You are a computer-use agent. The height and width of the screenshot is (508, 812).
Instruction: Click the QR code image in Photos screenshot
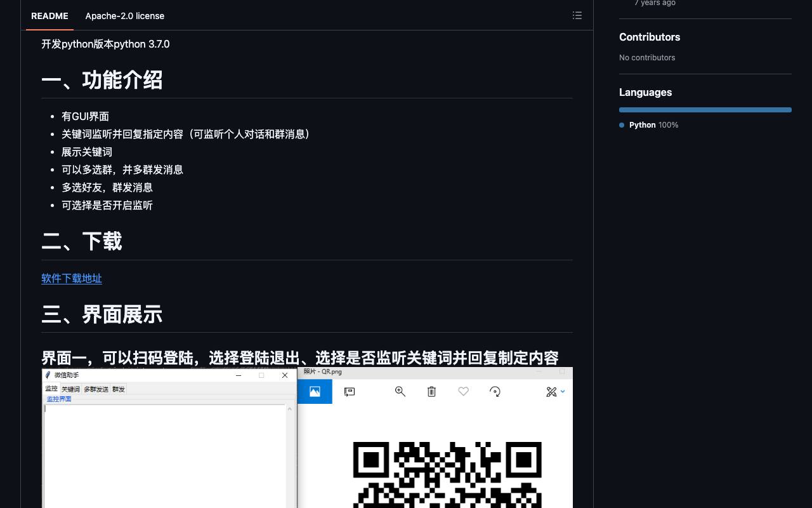pyautogui.click(x=447, y=474)
